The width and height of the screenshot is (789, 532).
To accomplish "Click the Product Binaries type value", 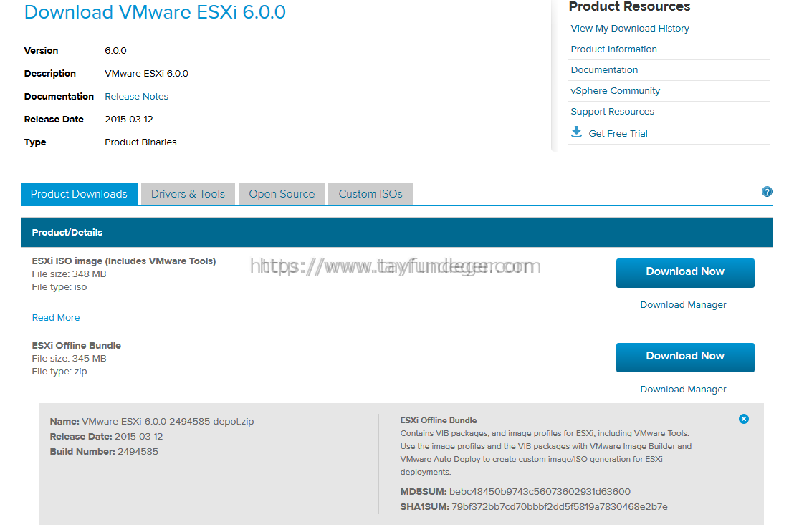I will click(x=140, y=142).
